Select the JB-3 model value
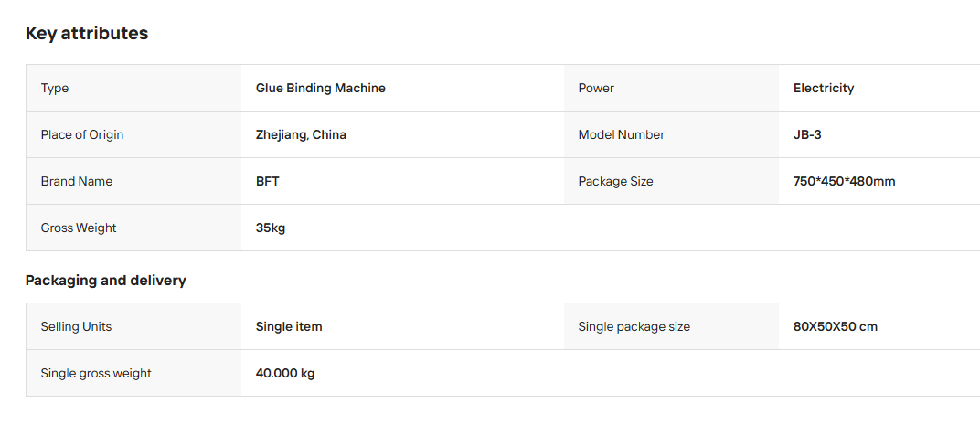Viewport: 980px width, 425px height. [807, 134]
